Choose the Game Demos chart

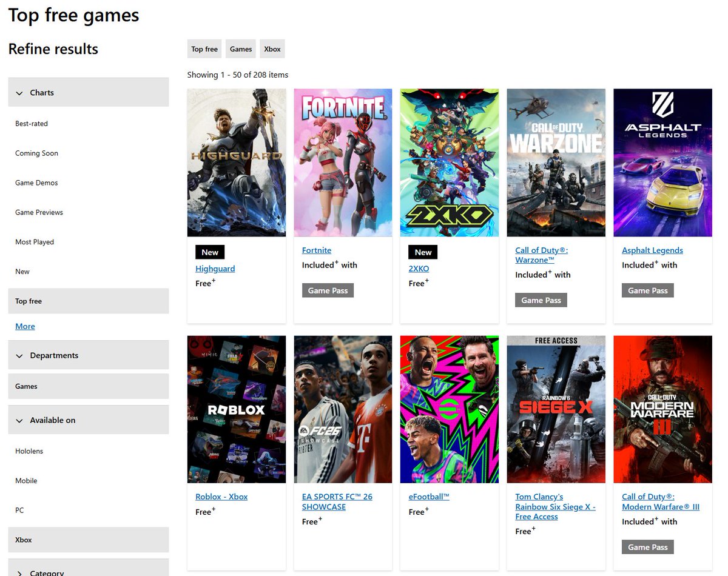(x=36, y=183)
